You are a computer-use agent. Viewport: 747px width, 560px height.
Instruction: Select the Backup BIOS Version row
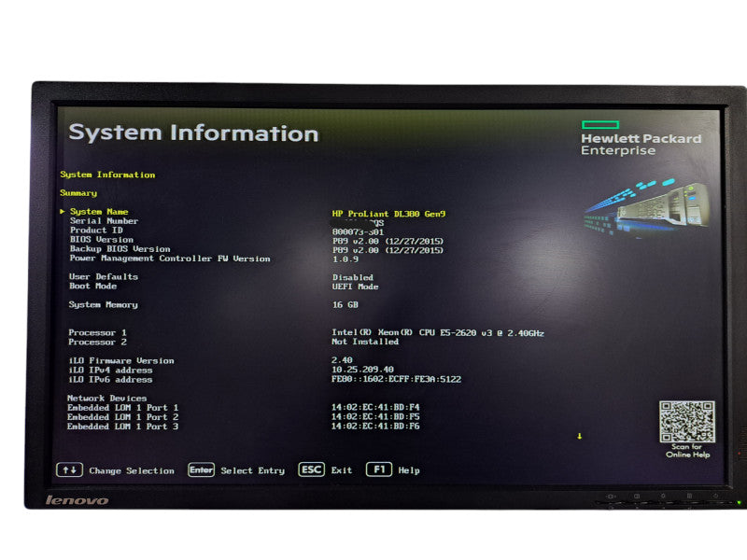[120, 249]
